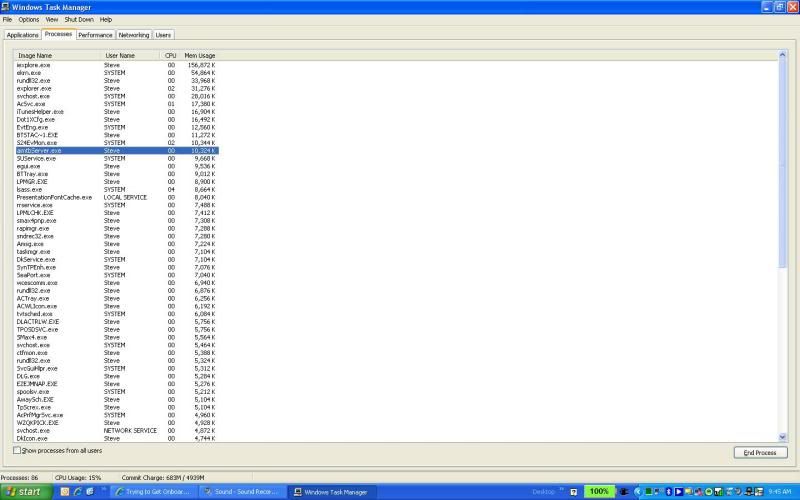Select the BTSTAC~1.EXE process
Screen dimensions: 800x500
click(x=117, y=135)
